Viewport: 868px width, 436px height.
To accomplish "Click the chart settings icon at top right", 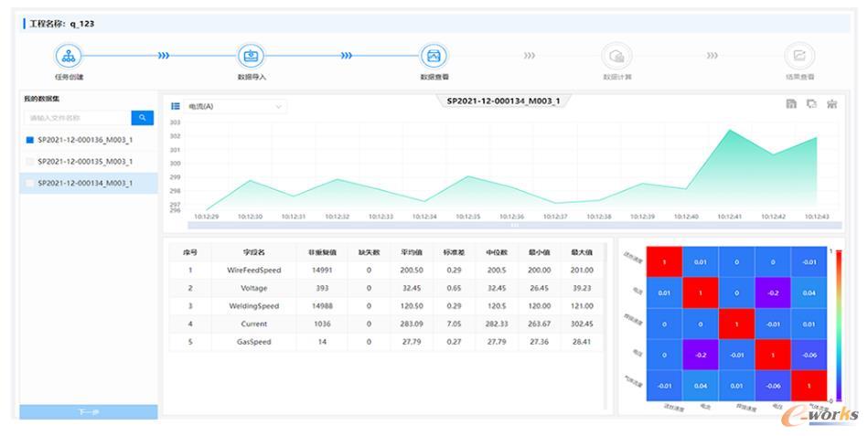I will [831, 104].
